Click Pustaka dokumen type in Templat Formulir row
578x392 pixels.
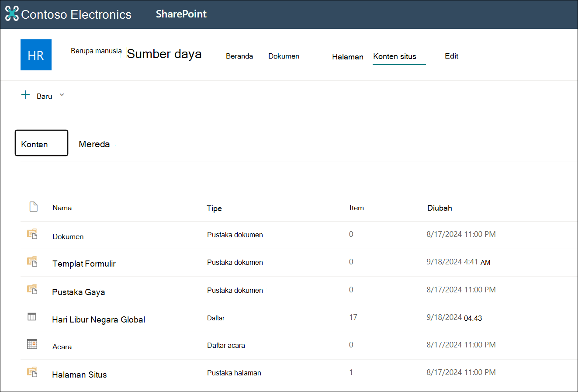coord(235,262)
